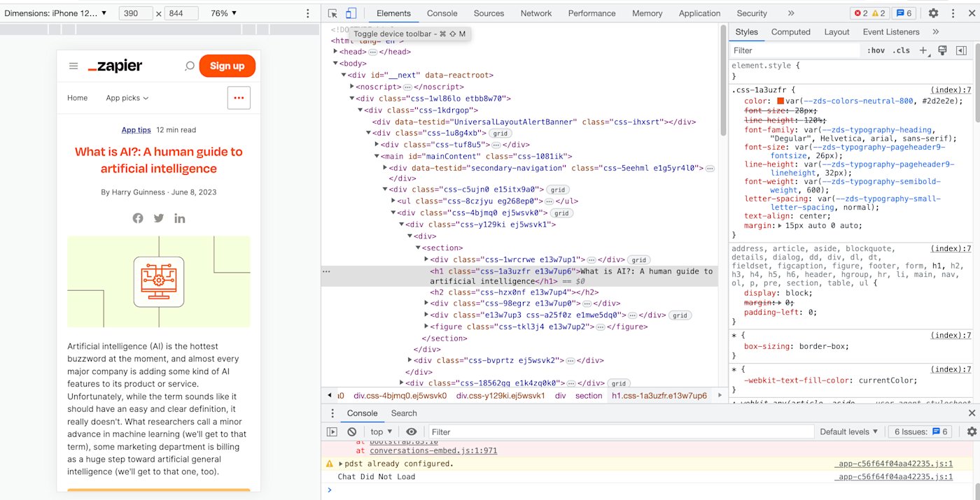The height and width of the screenshot is (500, 980).
Task: Expand the head element node
Action: [x=336, y=52]
